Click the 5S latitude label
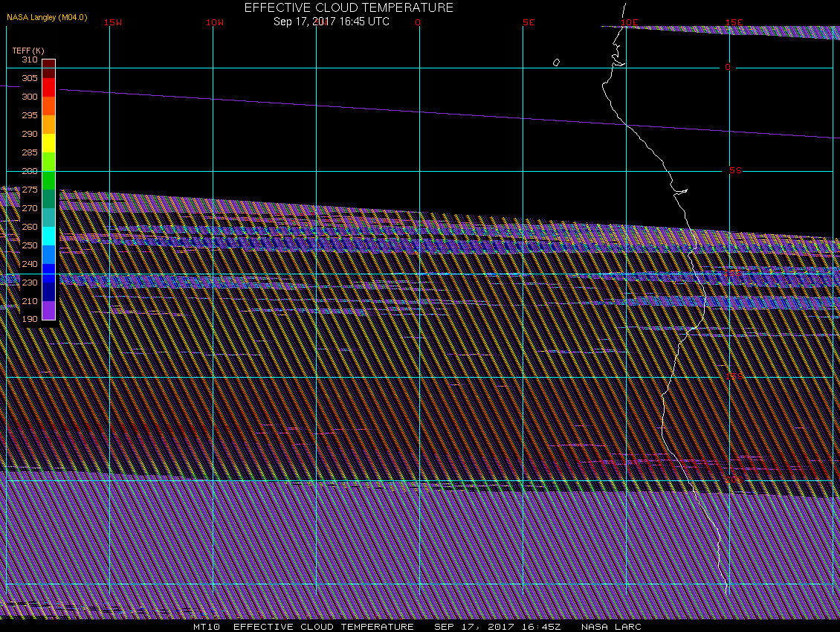The image size is (840, 632). point(735,170)
